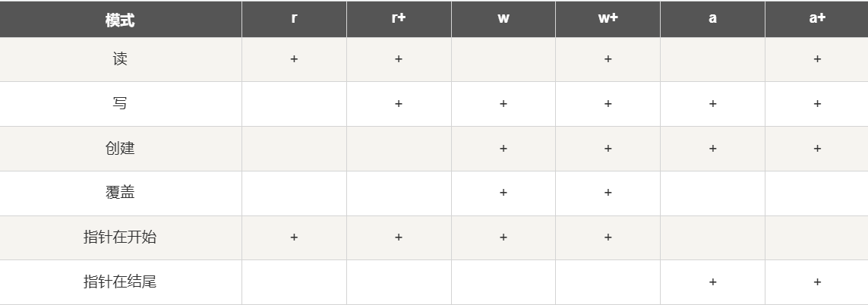Click the plus in 创建 row, w column
Image resolution: width=868 pixels, height=305 pixels.
(x=503, y=149)
